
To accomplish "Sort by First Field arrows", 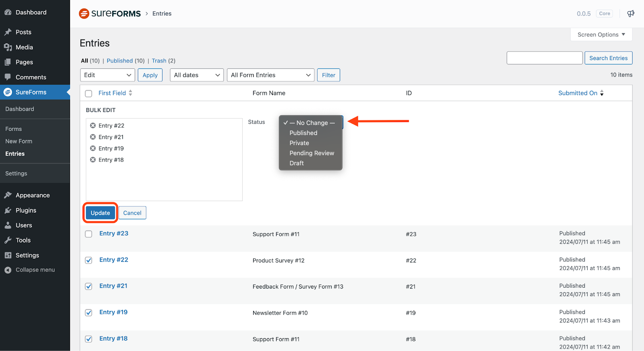I will pyautogui.click(x=130, y=93).
